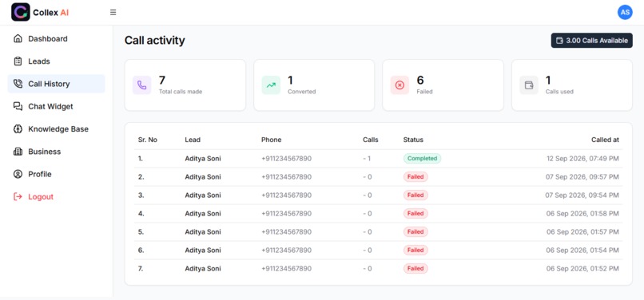
Task: Click the Logout arrow icon
Action: (x=18, y=196)
